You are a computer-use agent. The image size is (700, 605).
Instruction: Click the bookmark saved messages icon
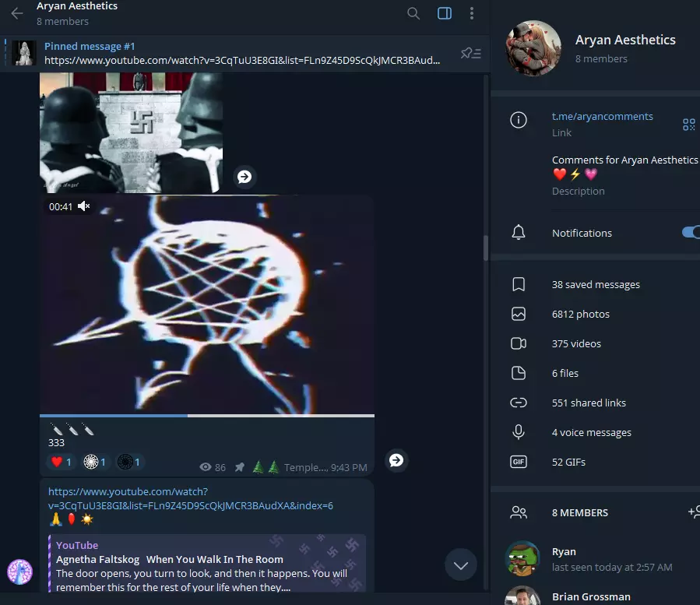[519, 284]
